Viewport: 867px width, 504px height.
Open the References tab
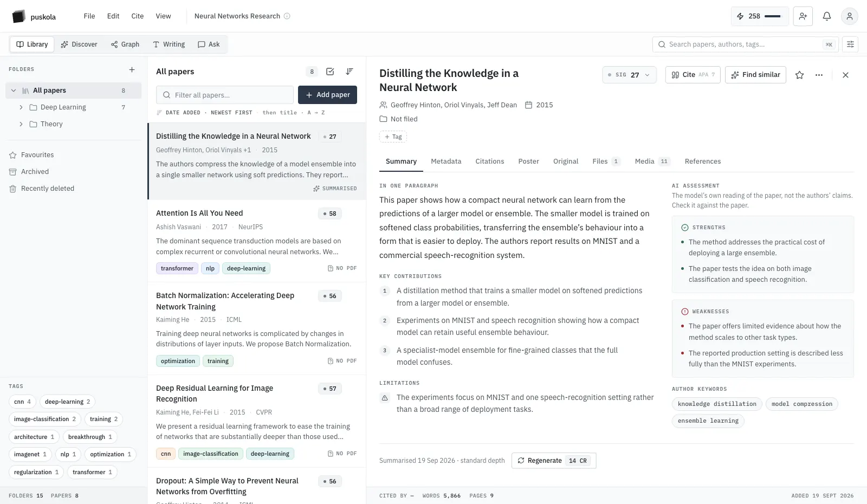703,161
